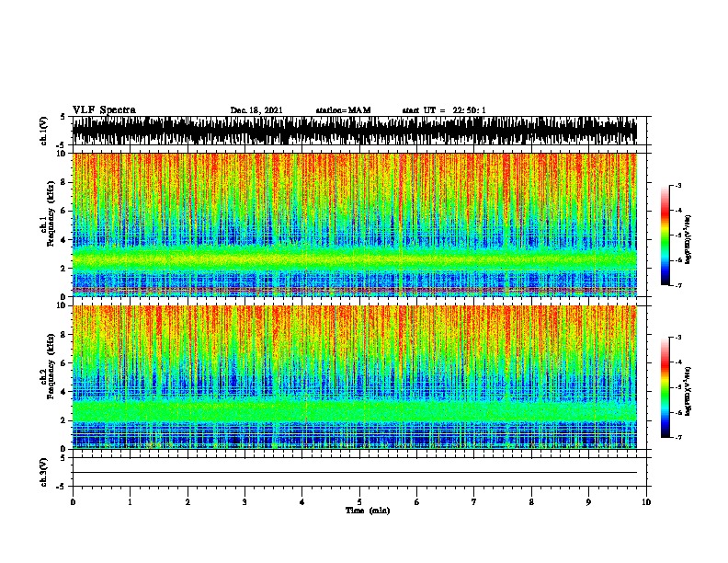The width and height of the screenshot is (728, 563).
Task: Click the "-3" label on ch.1 colorbar
Action: pyautogui.click(x=678, y=186)
